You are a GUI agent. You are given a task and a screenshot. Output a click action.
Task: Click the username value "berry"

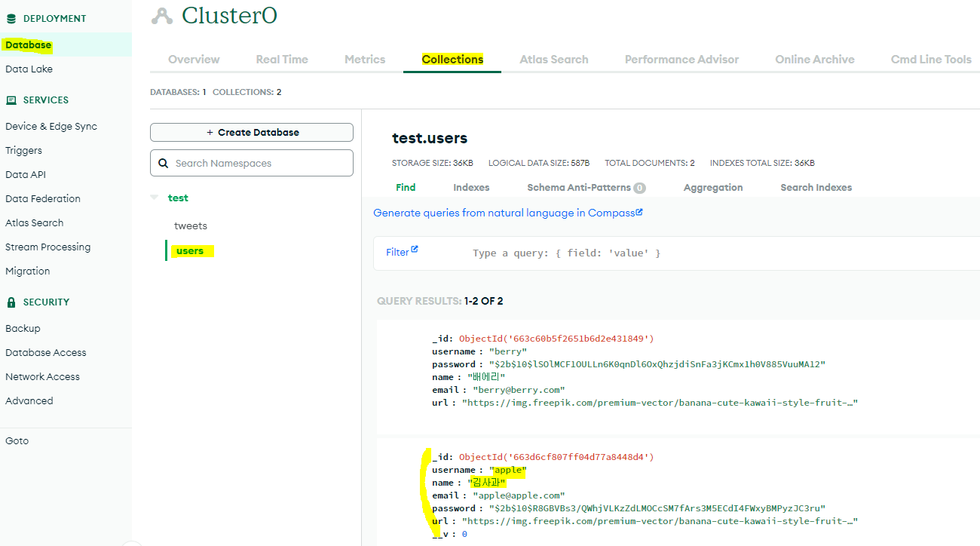coord(508,351)
